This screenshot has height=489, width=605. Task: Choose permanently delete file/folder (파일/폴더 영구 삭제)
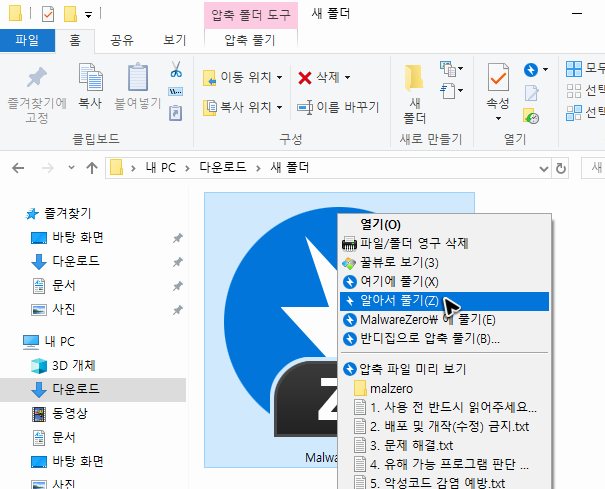(444, 244)
